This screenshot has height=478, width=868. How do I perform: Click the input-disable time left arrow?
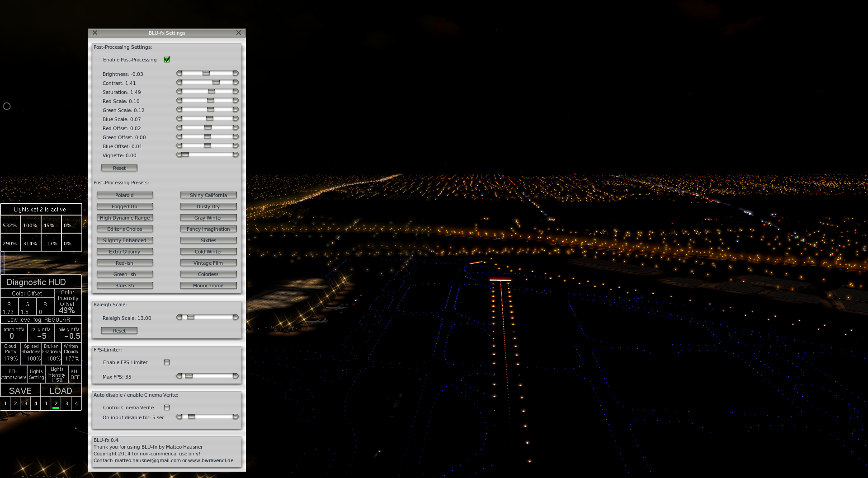pyautogui.click(x=179, y=417)
